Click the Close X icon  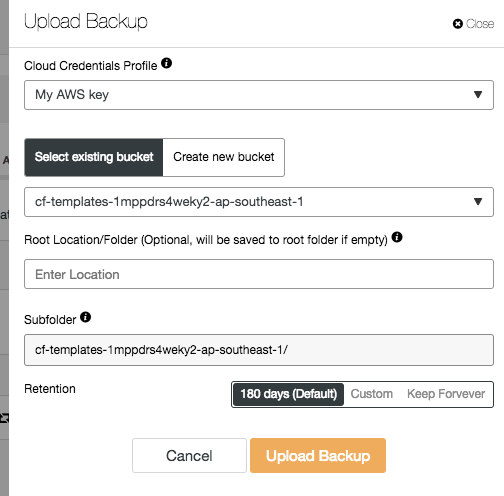458,24
